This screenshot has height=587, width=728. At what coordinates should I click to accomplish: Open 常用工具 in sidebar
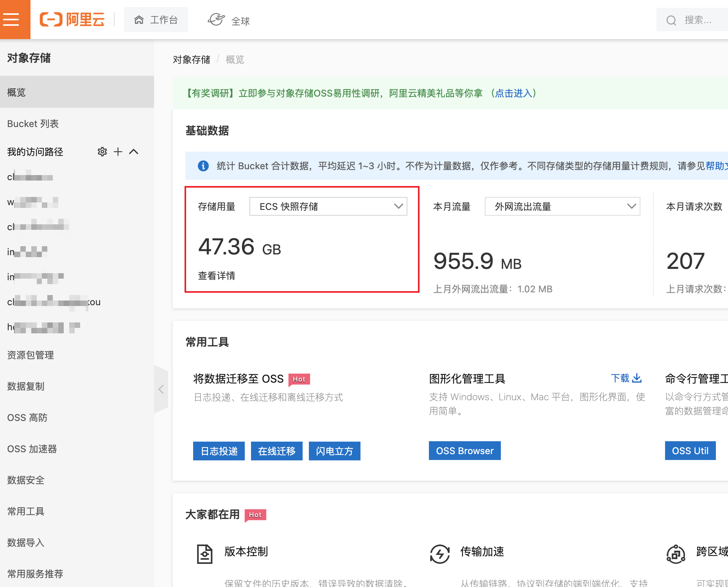[26, 511]
